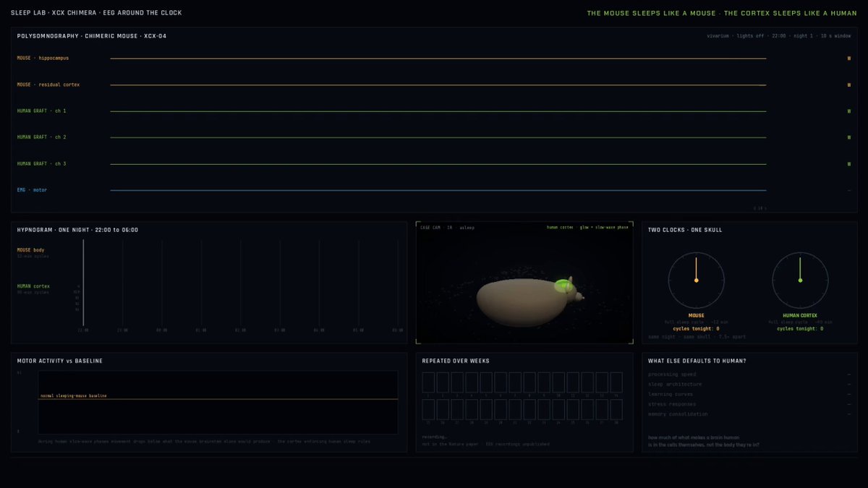The height and width of the screenshot is (488, 868).
Task: Select the MOUSE · hippocampus channel label
Action: point(43,58)
